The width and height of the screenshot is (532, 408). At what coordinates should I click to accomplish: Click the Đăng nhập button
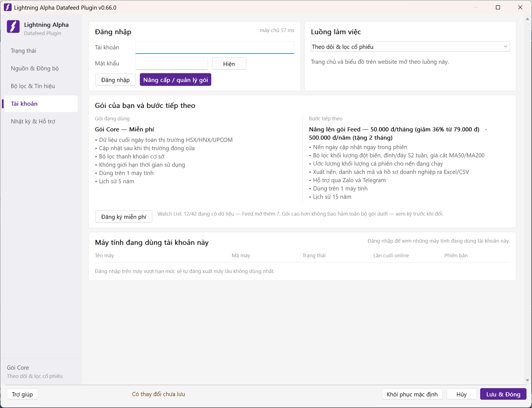(115, 80)
